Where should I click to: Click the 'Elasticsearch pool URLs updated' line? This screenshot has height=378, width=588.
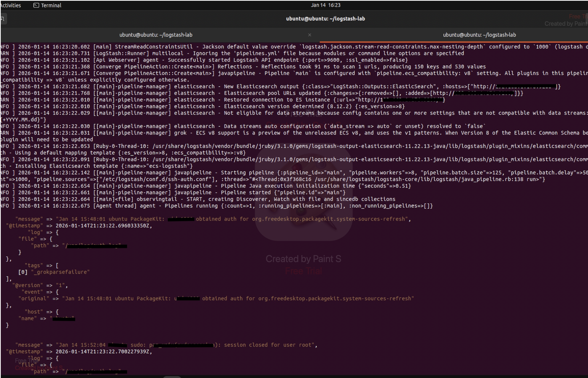(x=262, y=93)
